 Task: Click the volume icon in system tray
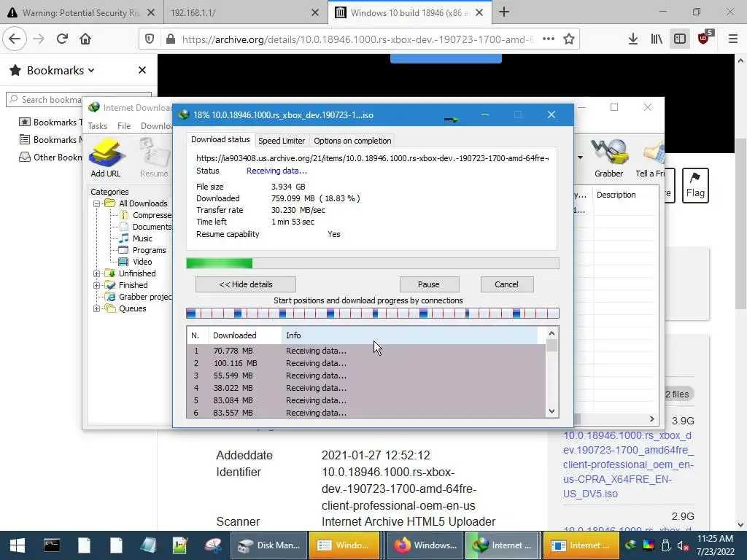(683, 545)
